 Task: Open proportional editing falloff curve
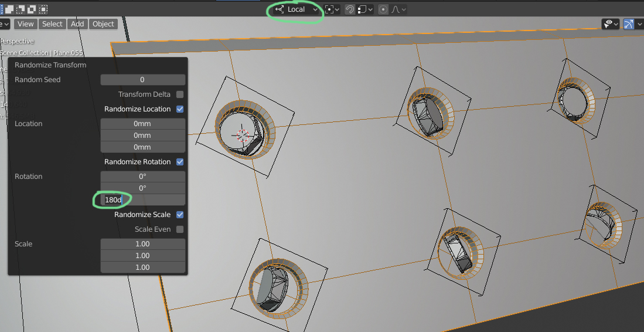[398, 9]
